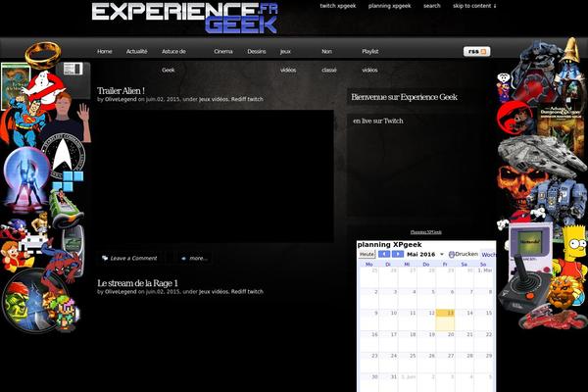
Task: Open the Non classé menu item
Action: [329, 61]
